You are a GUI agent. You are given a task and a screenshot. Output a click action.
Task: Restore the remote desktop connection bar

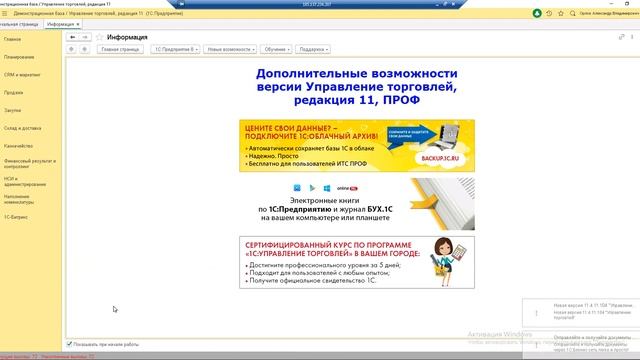pyautogui.click(x=445, y=4)
